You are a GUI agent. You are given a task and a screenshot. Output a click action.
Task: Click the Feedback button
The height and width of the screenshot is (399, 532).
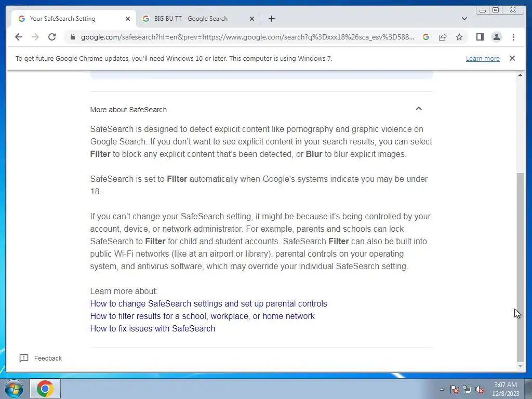point(41,358)
